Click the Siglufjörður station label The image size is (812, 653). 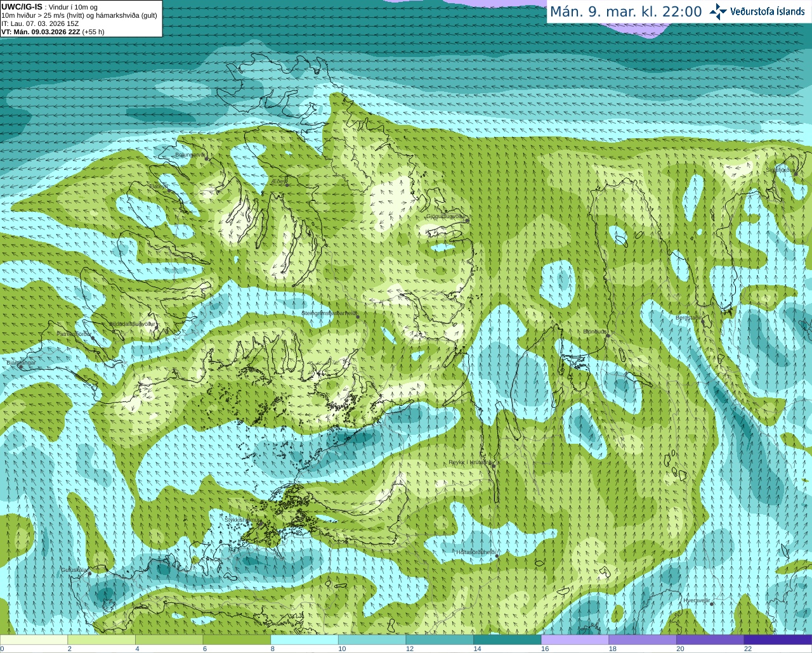click(781, 170)
